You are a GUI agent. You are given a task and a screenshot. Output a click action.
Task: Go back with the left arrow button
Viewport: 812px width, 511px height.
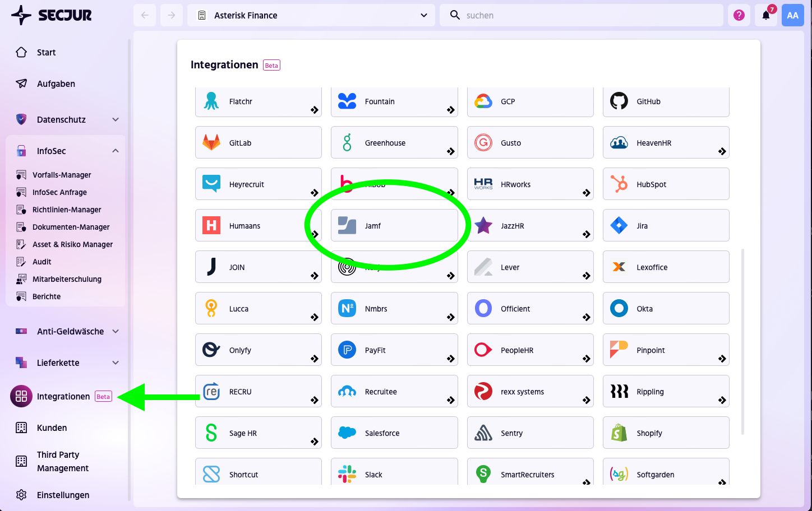(145, 15)
